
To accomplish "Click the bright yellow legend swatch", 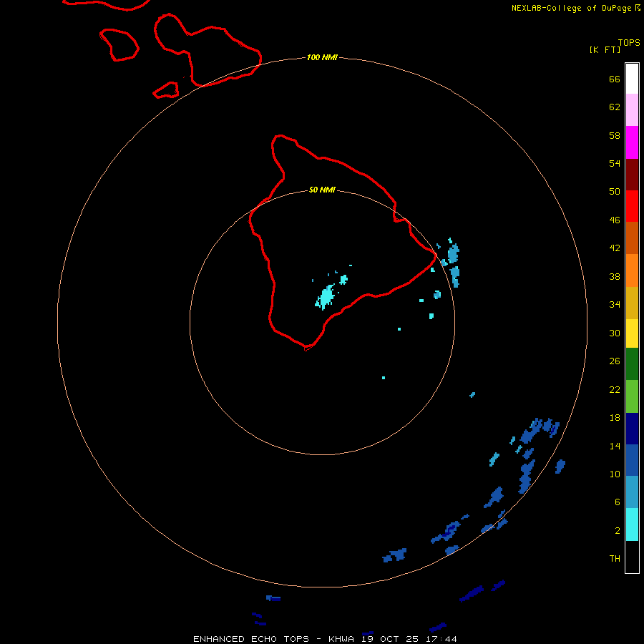I will point(632,333).
